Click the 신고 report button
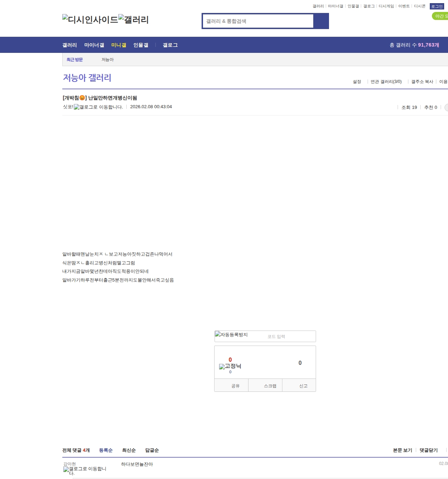Viewport: 448px width, 479px height. pyautogui.click(x=303, y=386)
